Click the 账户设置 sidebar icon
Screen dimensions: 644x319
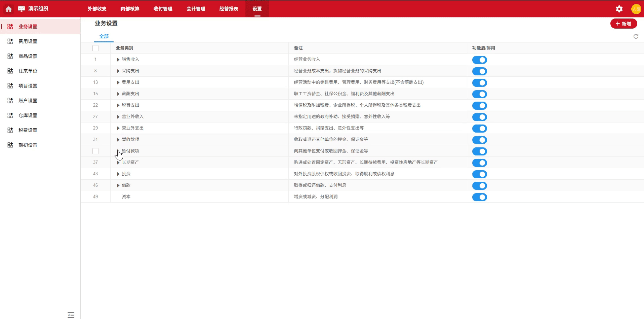pyautogui.click(x=10, y=101)
